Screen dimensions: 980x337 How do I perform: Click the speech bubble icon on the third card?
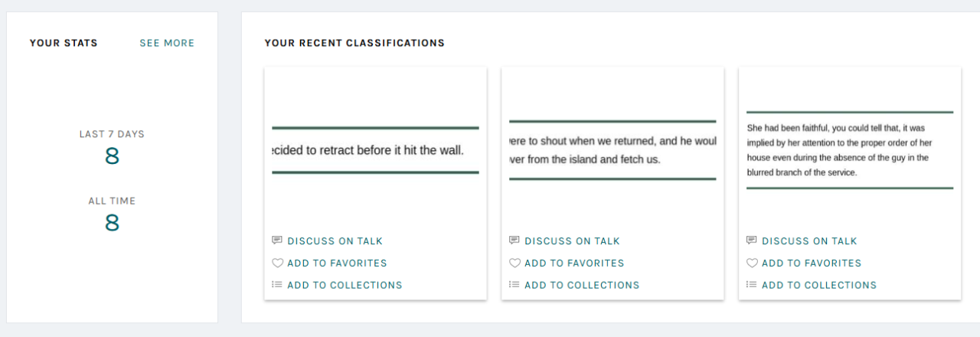coord(752,240)
